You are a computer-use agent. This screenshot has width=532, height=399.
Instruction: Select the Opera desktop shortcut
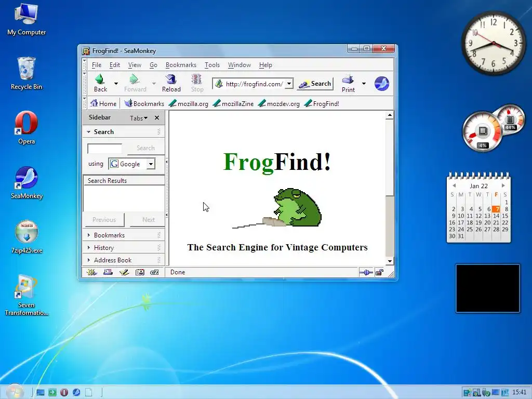(26, 128)
